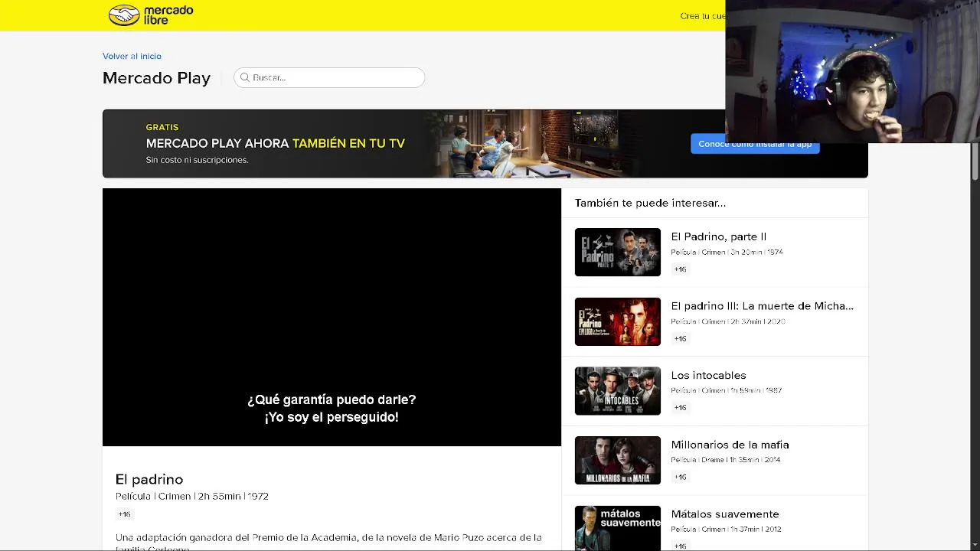Click +16 badge for Los intocables
The image size is (980, 551).
(x=680, y=408)
